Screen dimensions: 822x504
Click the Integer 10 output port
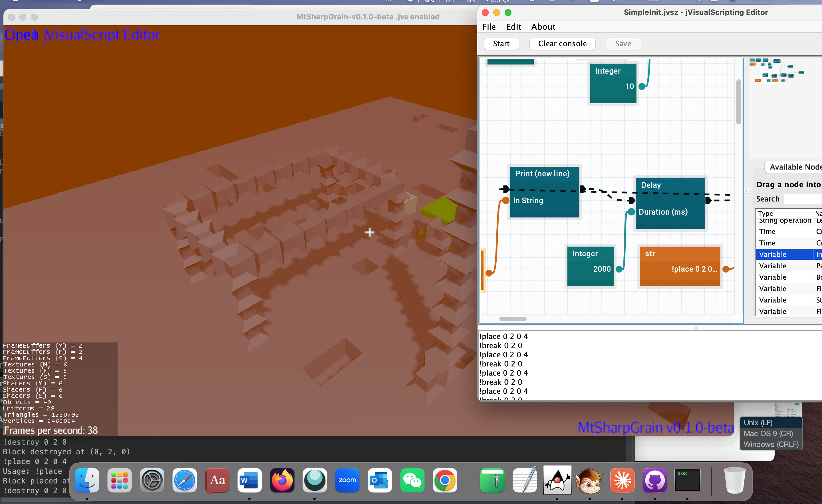(642, 86)
